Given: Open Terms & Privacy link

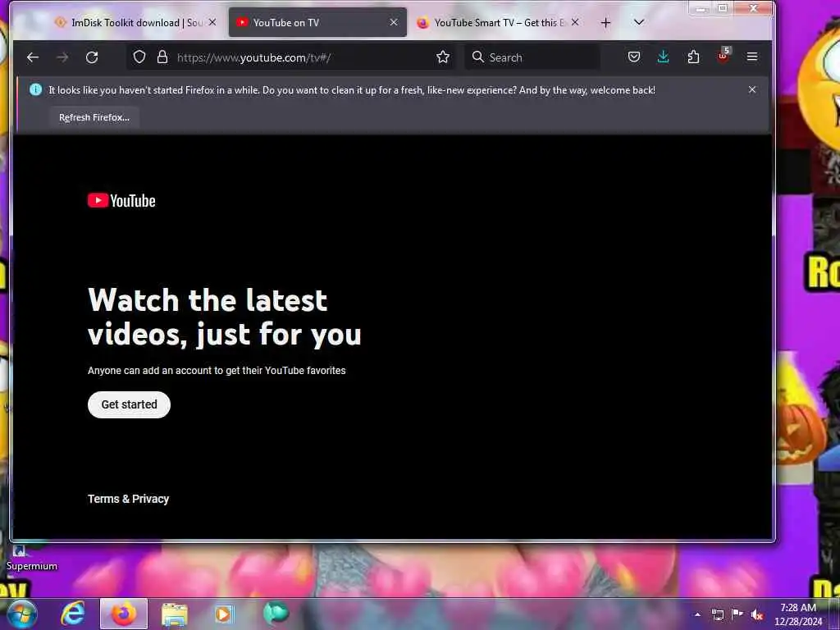Looking at the screenshot, I should tap(129, 499).
